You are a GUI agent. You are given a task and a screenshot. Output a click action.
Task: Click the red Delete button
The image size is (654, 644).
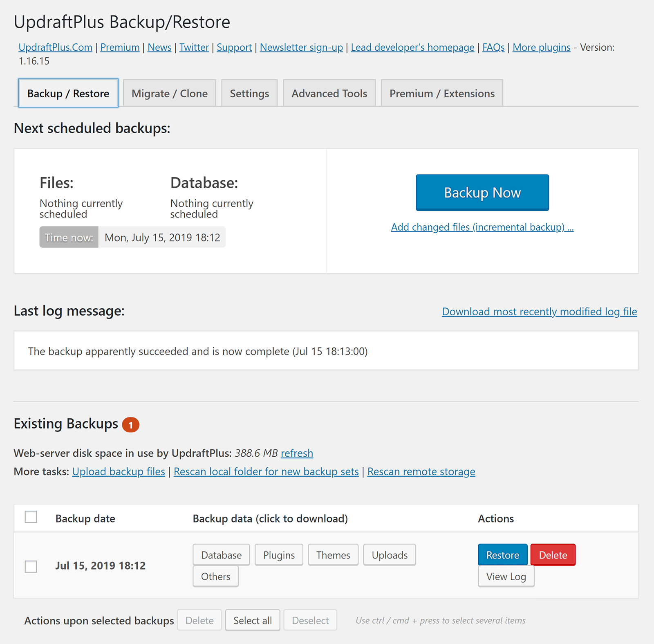(x=553, y=555)
